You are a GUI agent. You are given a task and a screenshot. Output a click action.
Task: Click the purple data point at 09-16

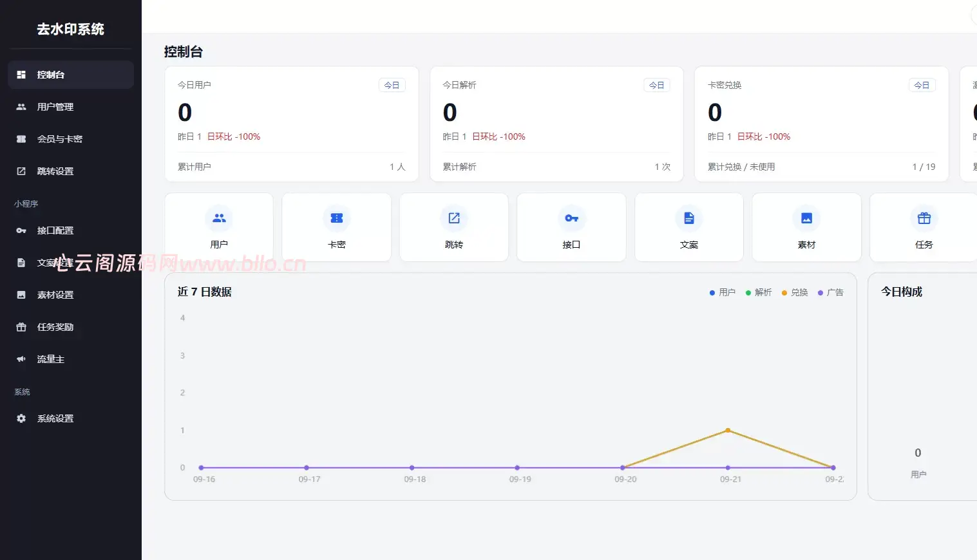coord(202,468)
